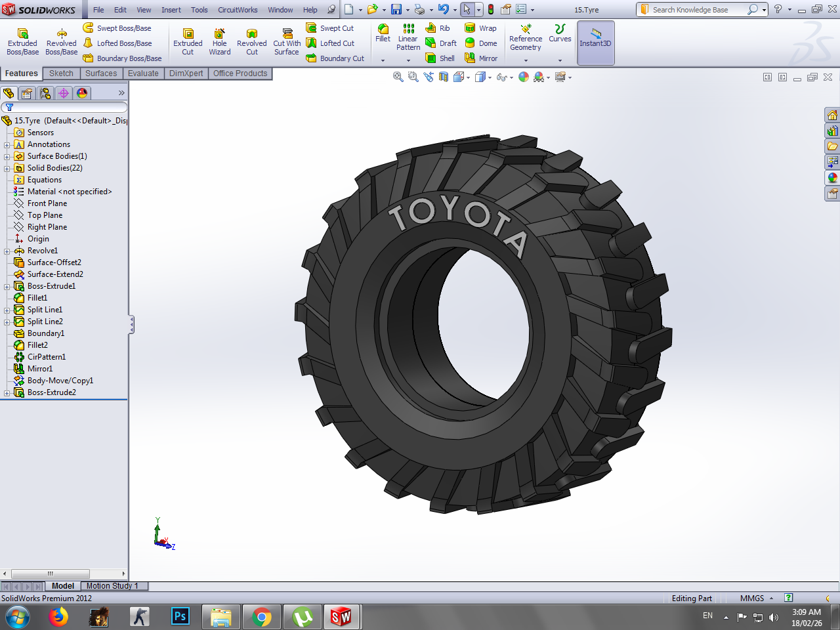Open Linear Pattern dropdown arrow

408,60
